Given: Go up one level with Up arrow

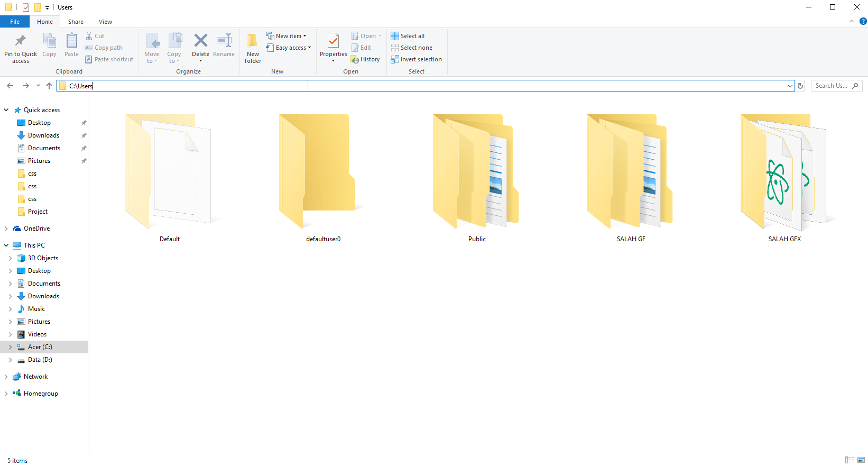Looking at the screenshot, I should tap(49, 86).
